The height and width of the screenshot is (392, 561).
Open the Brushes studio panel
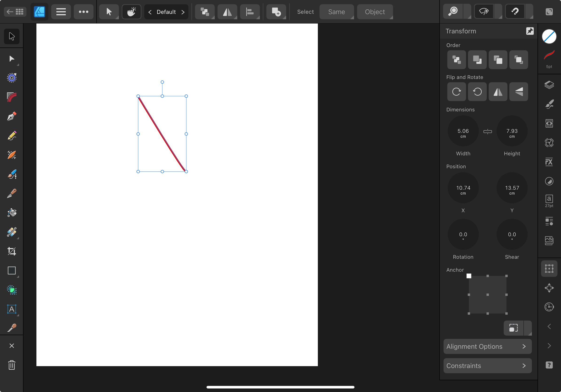(x=549, y=104)
